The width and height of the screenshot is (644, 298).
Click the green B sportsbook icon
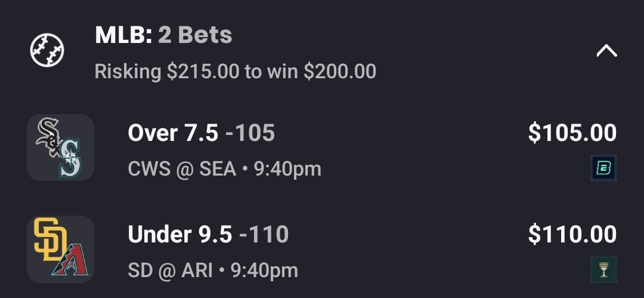(603, 168)
